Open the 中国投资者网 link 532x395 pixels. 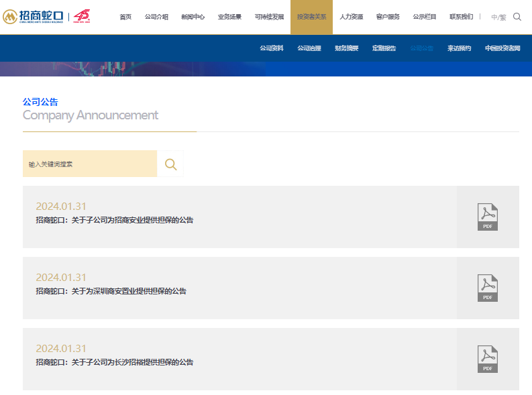[x=502, y=48]
